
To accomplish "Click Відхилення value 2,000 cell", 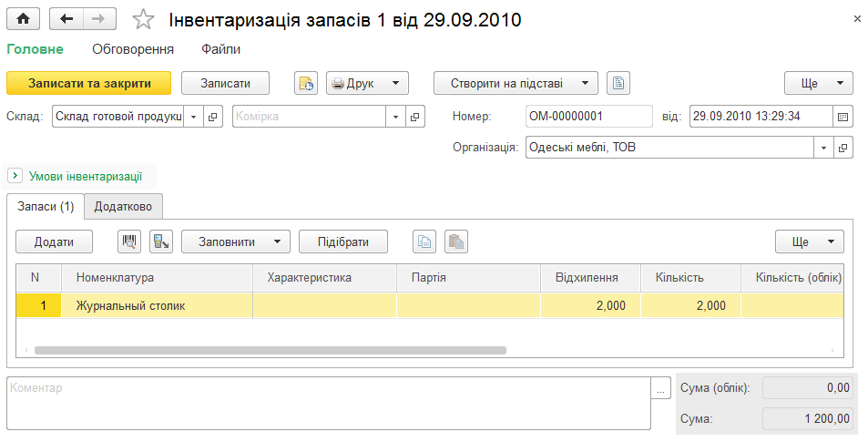I will (591, 305).
